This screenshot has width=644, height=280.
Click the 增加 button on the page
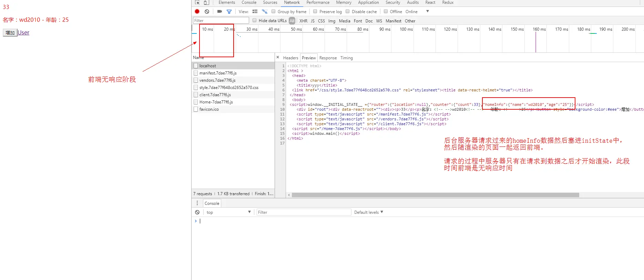[10, 33]
